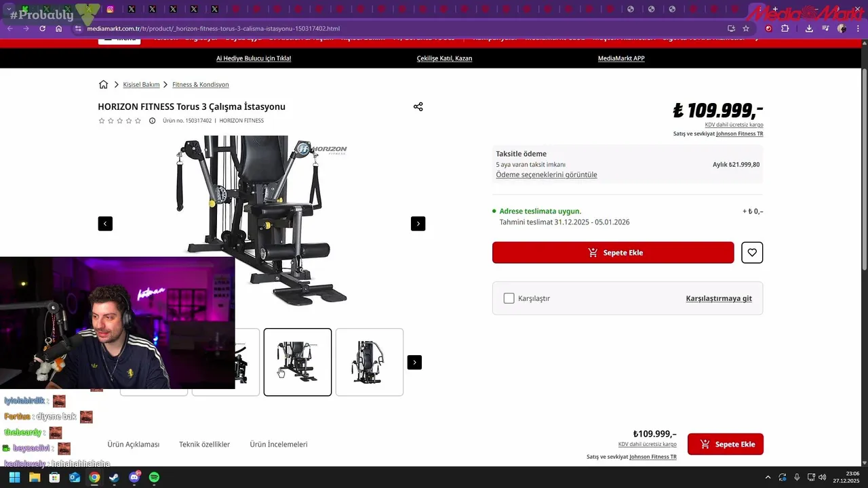This screenshot has height=488, width=868.
Task: Open Ödeme seçeneklerini görüntüle link
Action: 547,175
